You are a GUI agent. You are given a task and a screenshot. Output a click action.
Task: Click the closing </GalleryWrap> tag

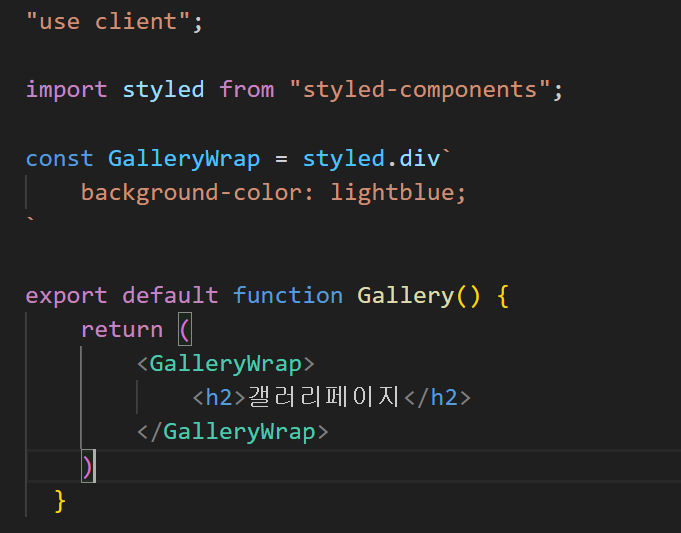point(232,432)
